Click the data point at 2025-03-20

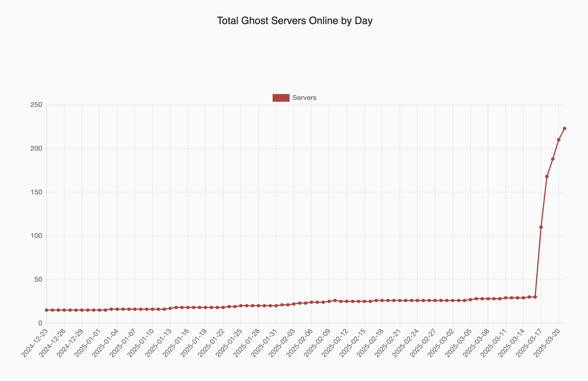tap(559, 140)
